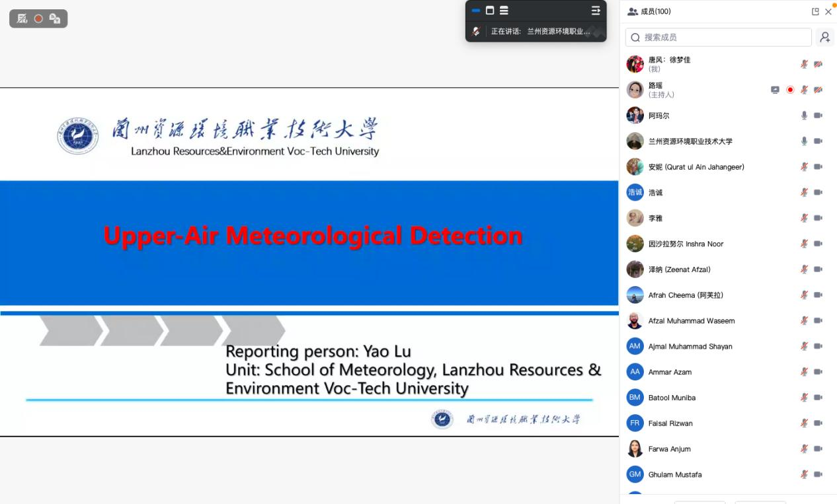Click camera icon for Afrah Cheema
The image size is (837, 504).
(x=818, y=295)
